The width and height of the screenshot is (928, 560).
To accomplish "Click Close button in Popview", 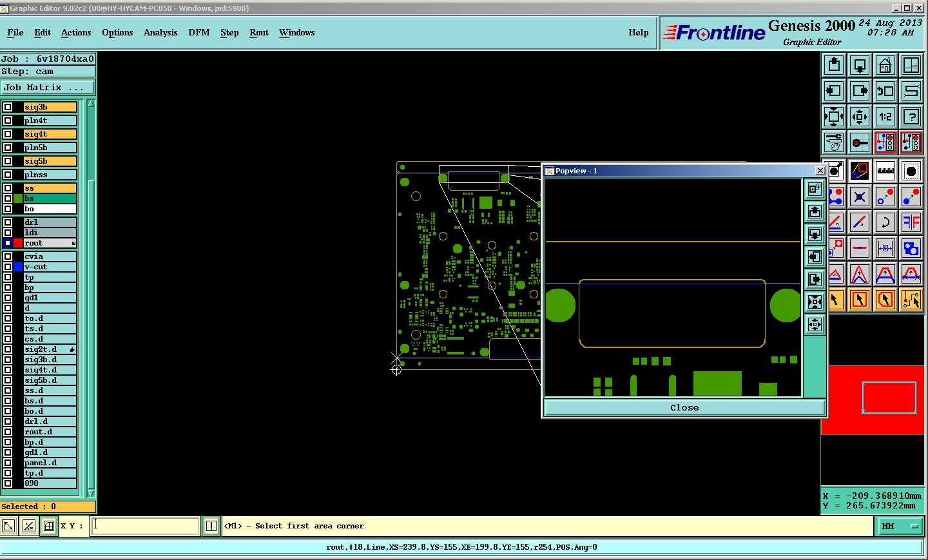I will [684, 407].
